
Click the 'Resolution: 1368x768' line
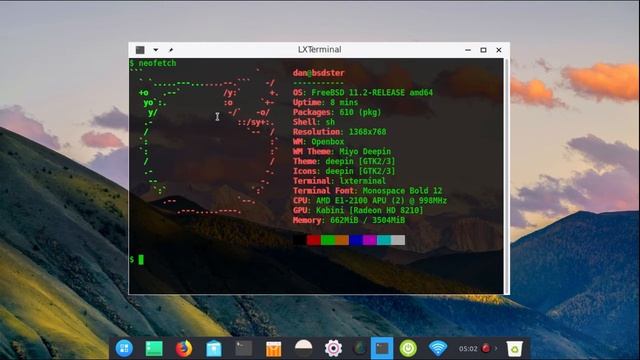339,132
